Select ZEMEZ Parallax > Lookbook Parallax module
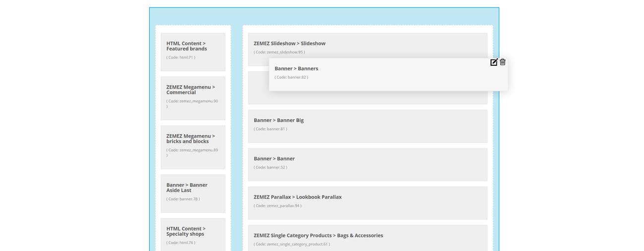The width and height of the screenshot is (644, 251). pyautogui.click(x=368, y=203)
